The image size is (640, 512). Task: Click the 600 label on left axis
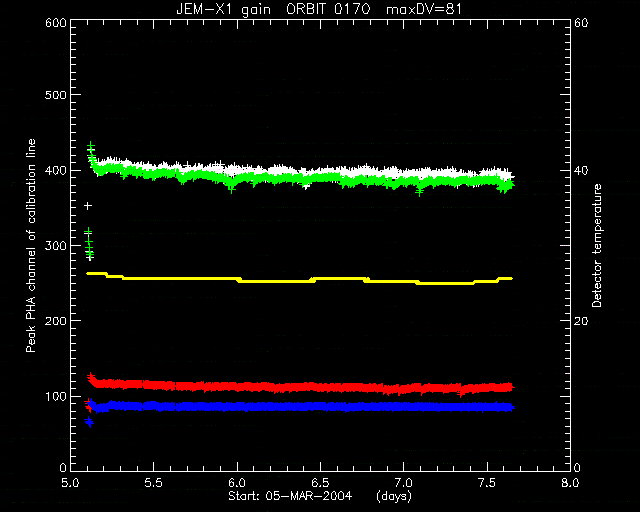pos(56,23)
